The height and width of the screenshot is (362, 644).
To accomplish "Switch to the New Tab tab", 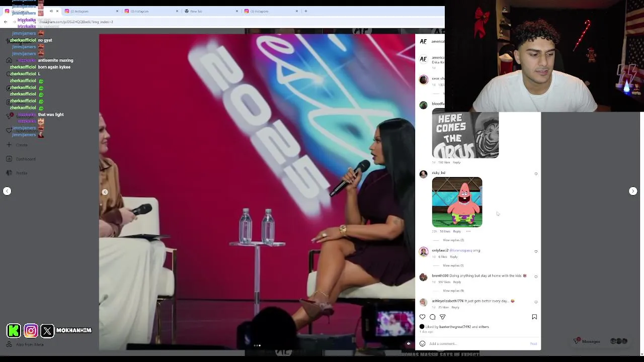I will tap(211, 11).
